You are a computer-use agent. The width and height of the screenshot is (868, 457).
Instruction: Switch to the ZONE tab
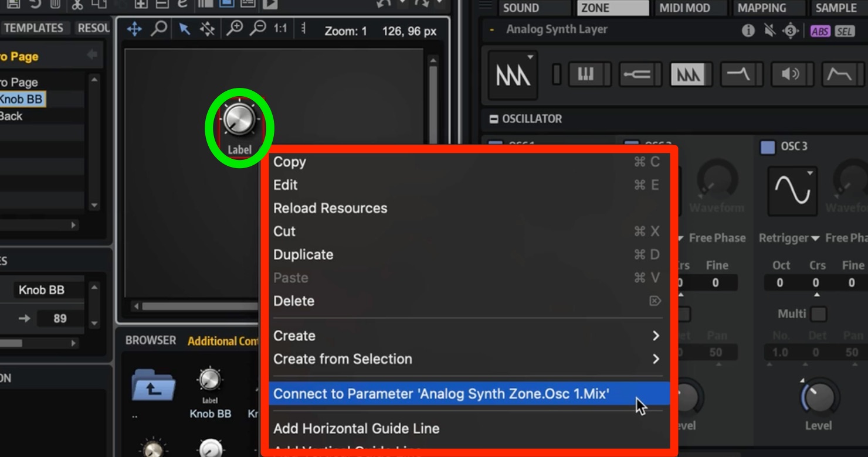[x=613, y=8]
